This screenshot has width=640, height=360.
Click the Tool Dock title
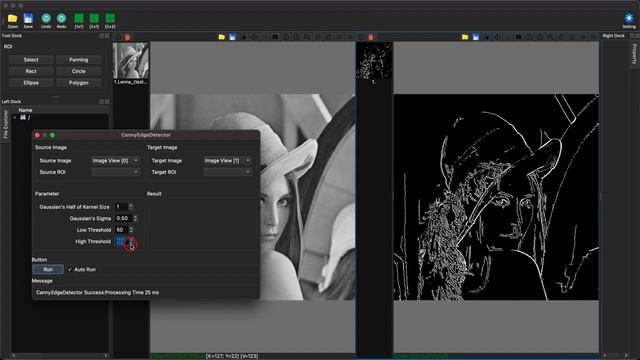click(x=12, y=36)
